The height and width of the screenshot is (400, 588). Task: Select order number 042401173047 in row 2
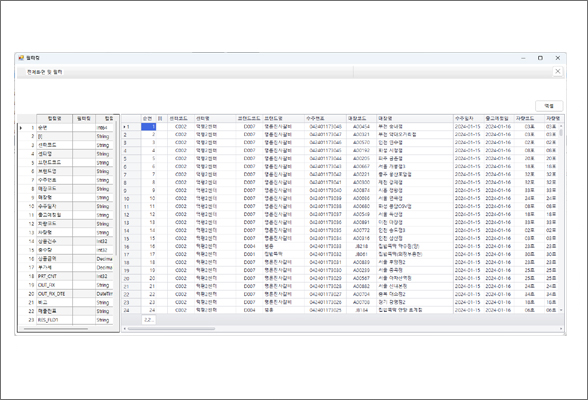click(325, 135)
